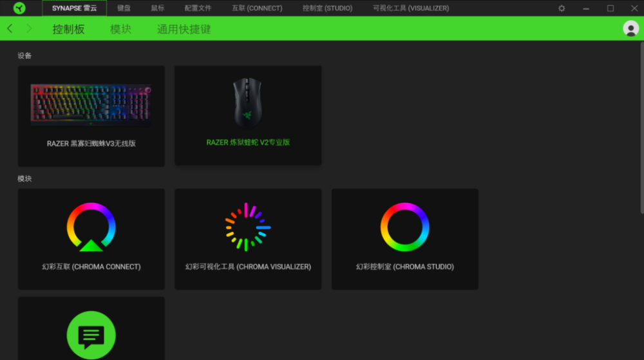
Task: Maximize the Synapse window
Action: (x=611, y=8)
